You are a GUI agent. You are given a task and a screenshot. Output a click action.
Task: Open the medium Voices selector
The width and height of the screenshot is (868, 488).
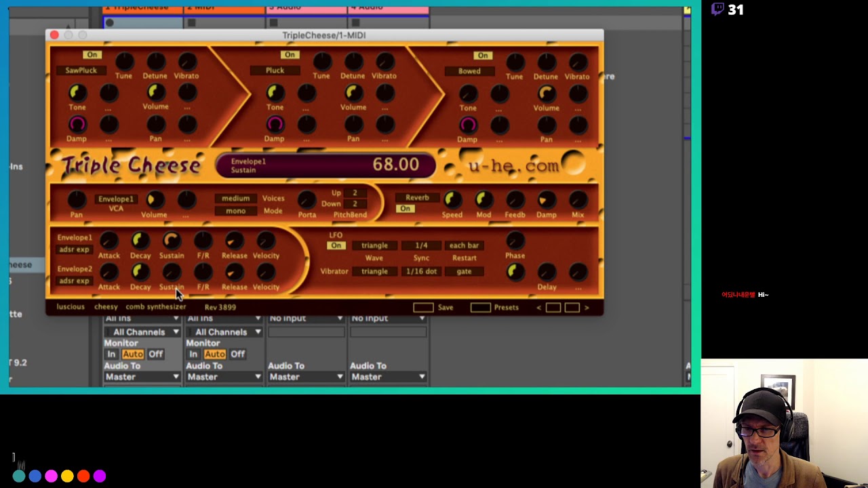click(x=235, y=199)
